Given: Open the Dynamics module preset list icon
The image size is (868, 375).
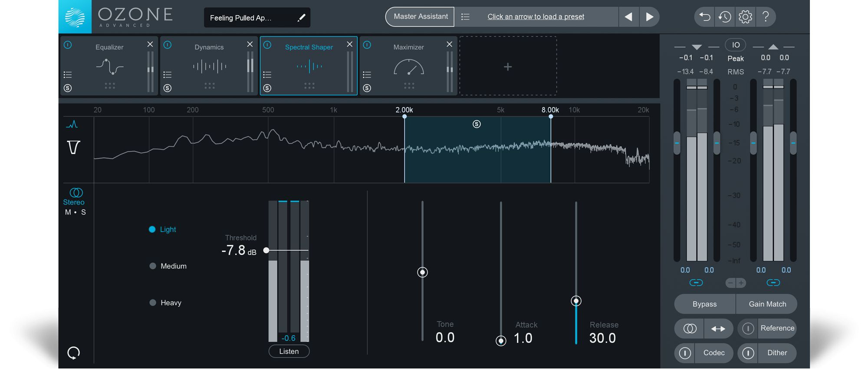Looking at the screenshot, I should (x=168, y=75).
